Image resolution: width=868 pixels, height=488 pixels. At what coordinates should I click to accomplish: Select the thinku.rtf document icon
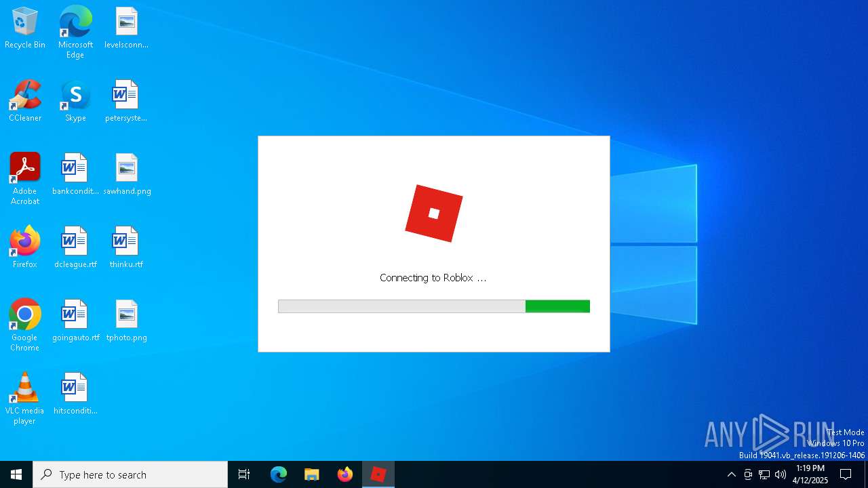[x=126, y=248]
